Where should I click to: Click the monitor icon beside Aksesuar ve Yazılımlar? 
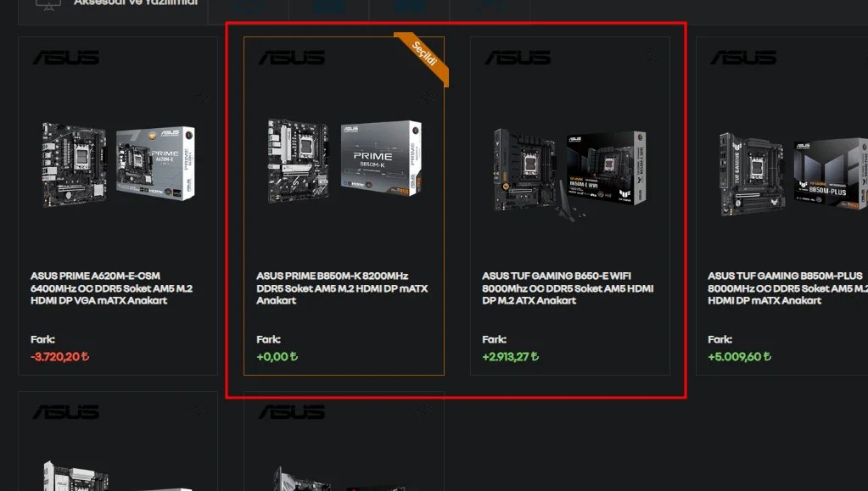[48, 4]
